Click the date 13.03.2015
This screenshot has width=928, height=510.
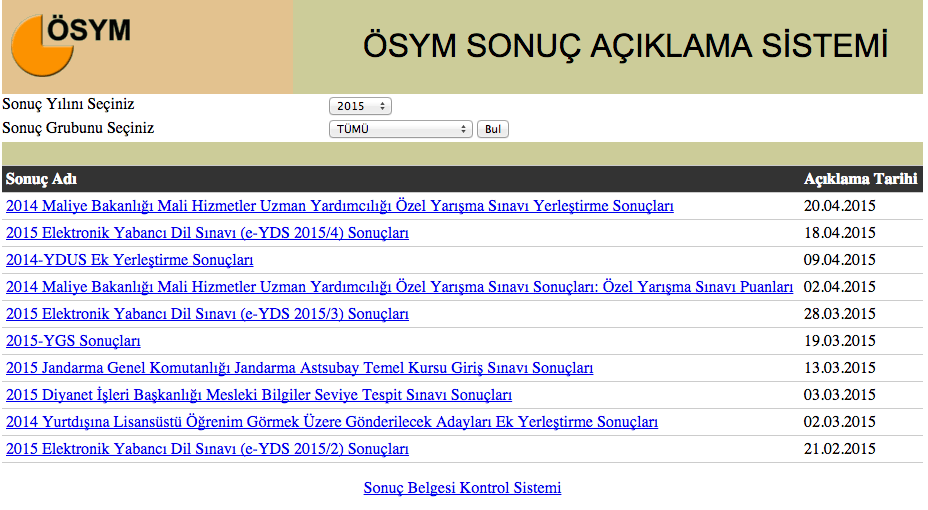(x=839, y=368)
